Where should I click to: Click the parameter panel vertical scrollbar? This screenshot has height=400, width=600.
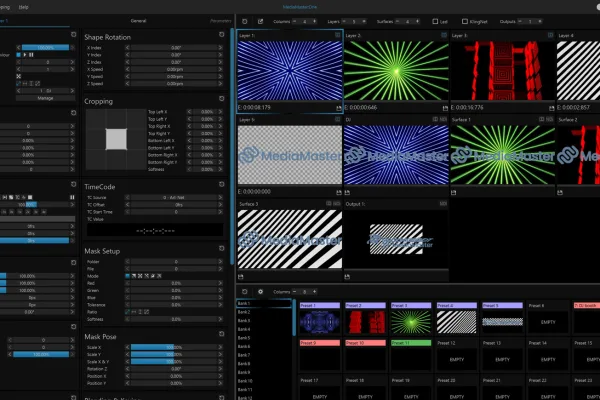(232, 145)
